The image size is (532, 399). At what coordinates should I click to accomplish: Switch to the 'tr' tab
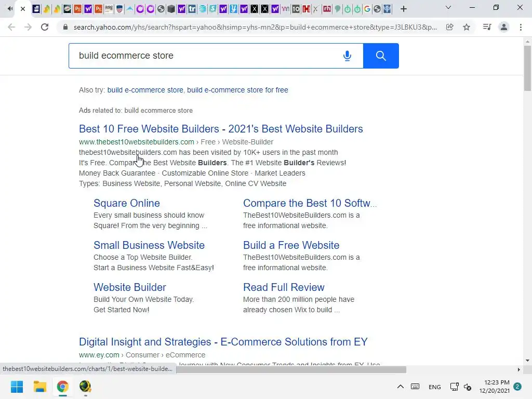pyautogui.click(x=192, y=9)
